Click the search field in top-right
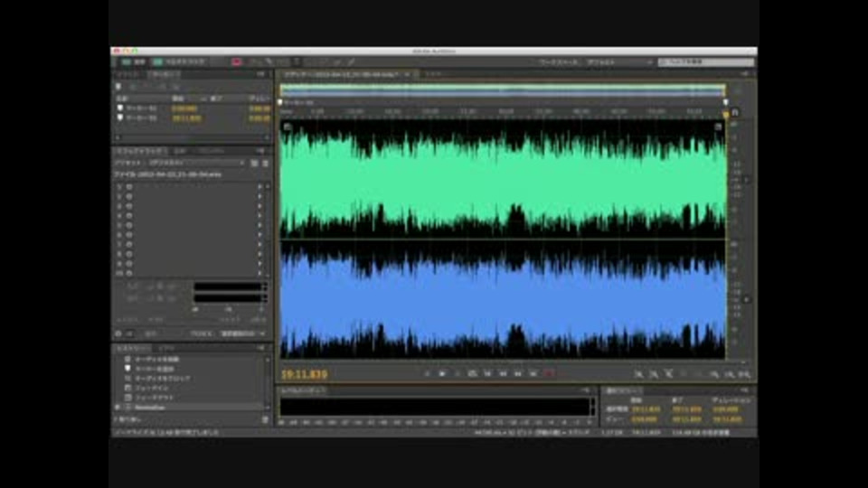868x488 pixels. coord(706,62)
